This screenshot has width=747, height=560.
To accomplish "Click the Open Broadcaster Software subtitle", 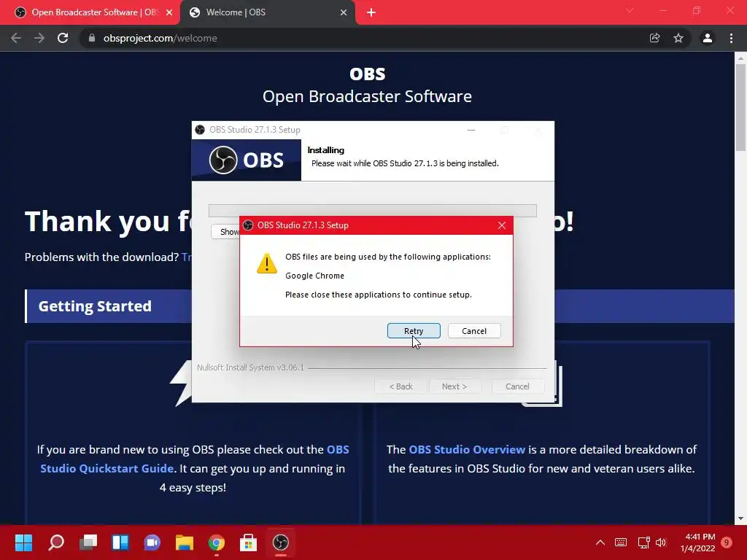I will [368, 96].
